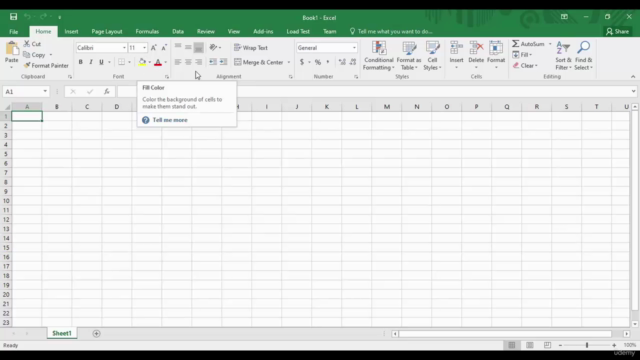The height and width of the screenshot is (360, 640).
Task: Collapse the ribbon with the chevron
Action: click(633, 76)
